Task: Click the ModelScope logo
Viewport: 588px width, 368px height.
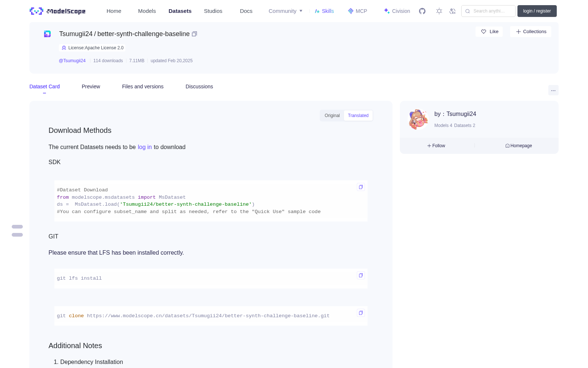Action: tap(58, 11)
